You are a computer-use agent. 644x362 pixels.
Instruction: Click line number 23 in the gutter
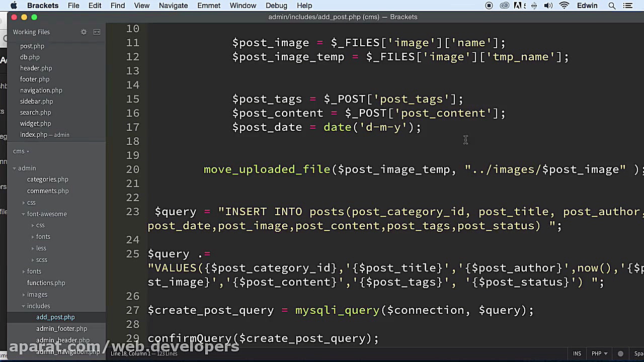click(x=133, y=212)
